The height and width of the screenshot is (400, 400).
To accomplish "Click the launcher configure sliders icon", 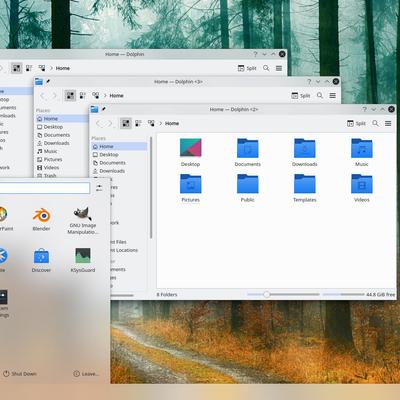I will [x=99, y=188].
